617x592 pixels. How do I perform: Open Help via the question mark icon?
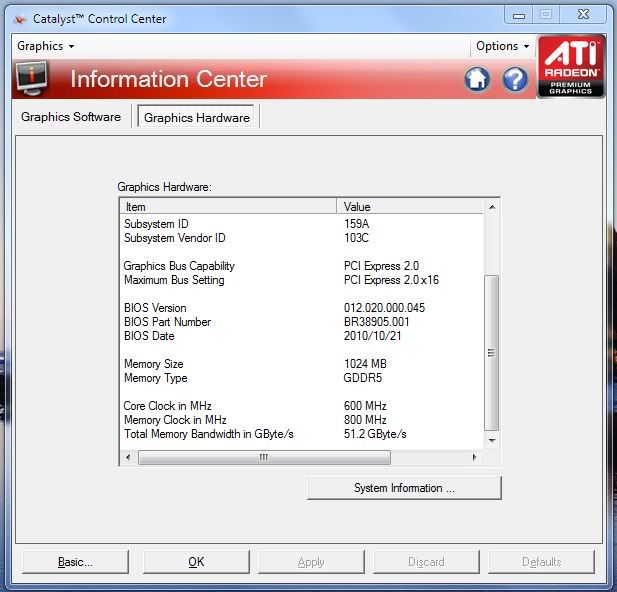click(515, 79)
